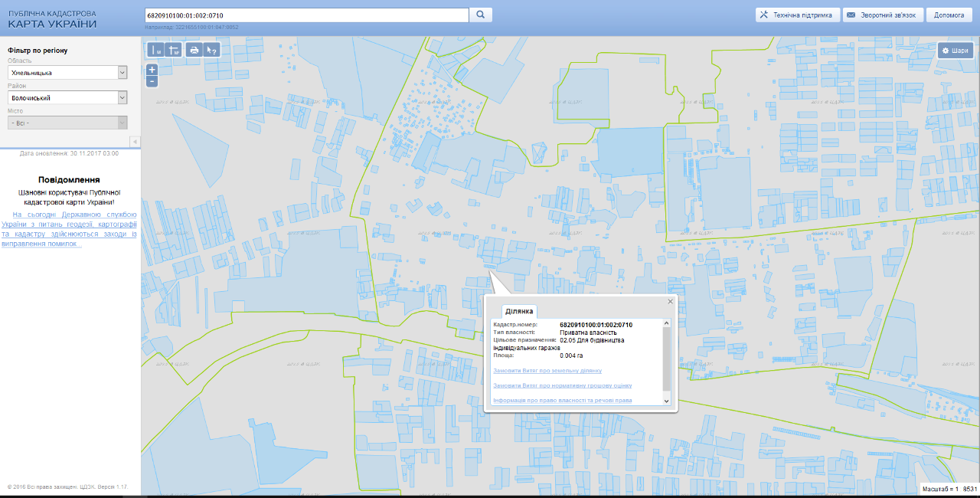980x498 pixels.
Task: Select the Ділянка tab
Action: pos(520,311)
